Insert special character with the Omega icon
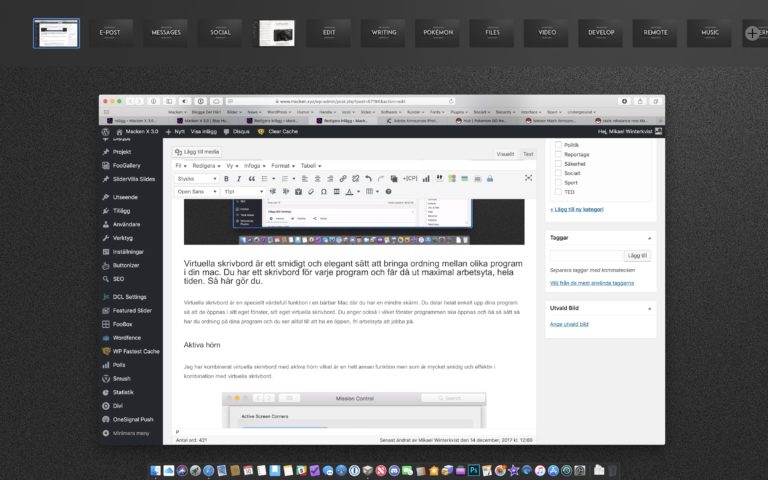768x480 pixels. 323,191
